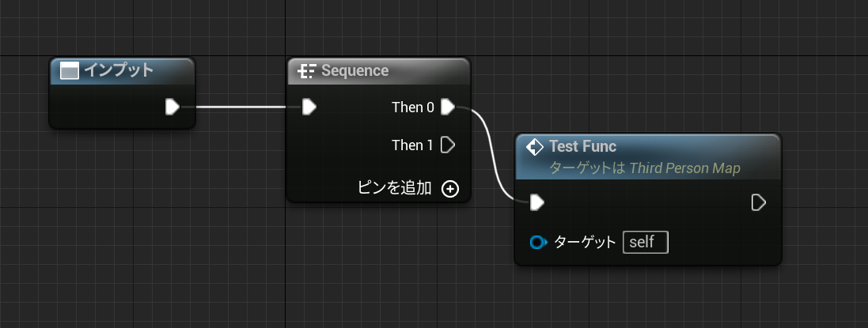Click the Then 0 label text
The height and width of the screenshot is (328, 868).
412,107
